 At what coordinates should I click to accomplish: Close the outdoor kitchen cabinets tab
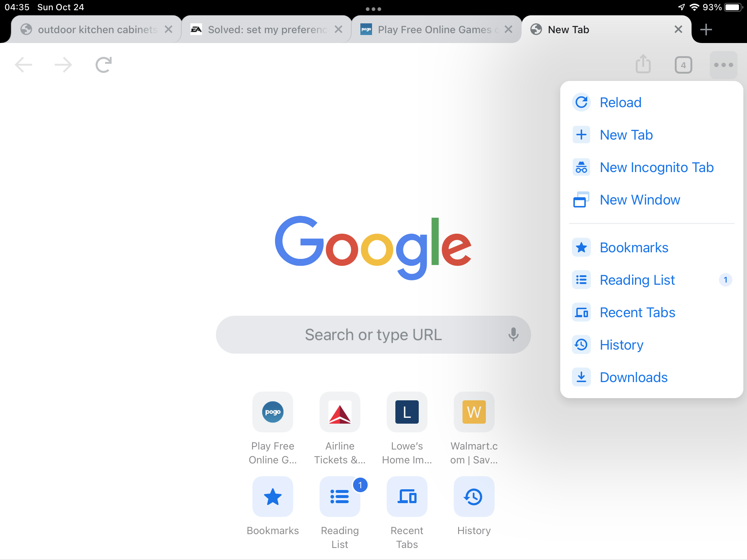[x=168, y=29]
